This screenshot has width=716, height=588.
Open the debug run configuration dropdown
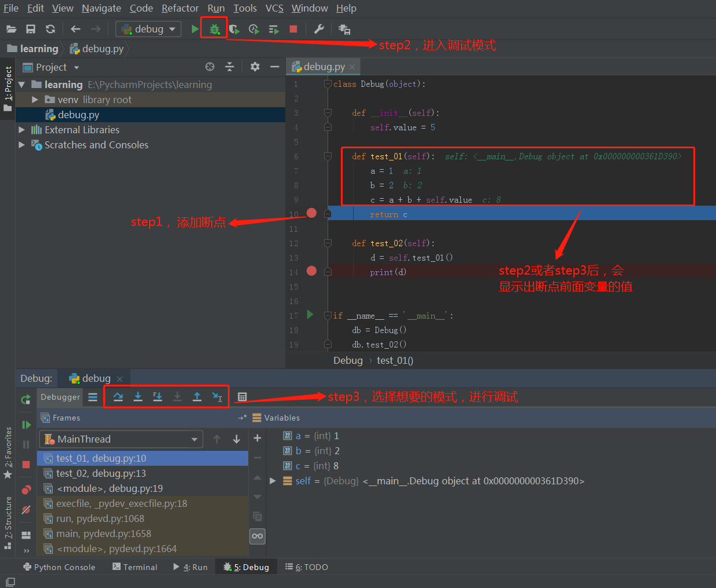(x=148, y=29)
